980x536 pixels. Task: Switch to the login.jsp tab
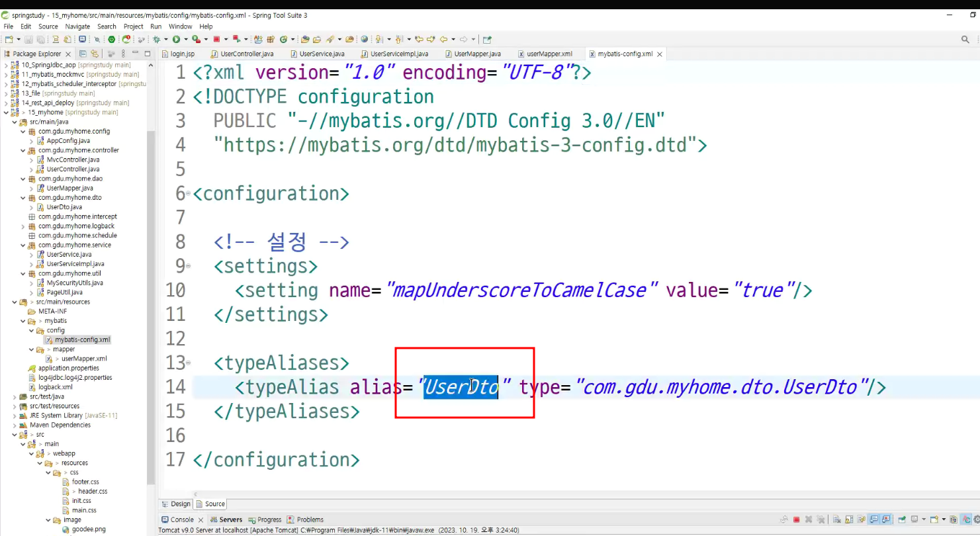pyautogui.click(x=178, y=54)
